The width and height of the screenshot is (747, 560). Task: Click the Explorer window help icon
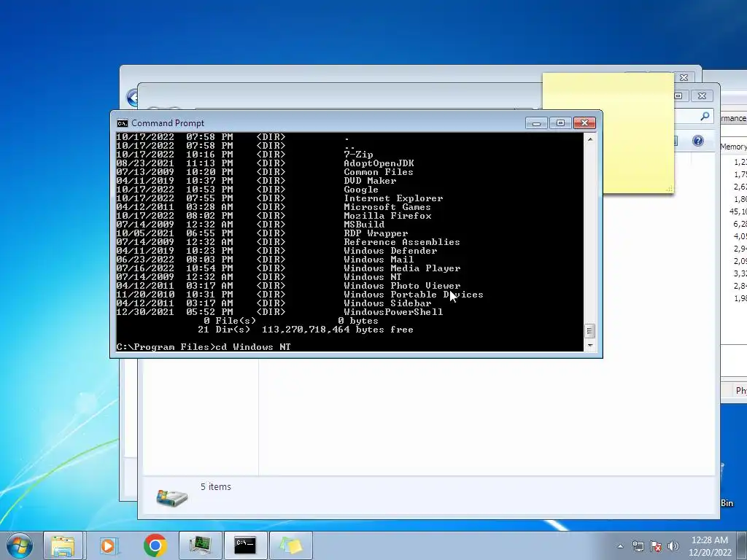[x=698, y=141]
